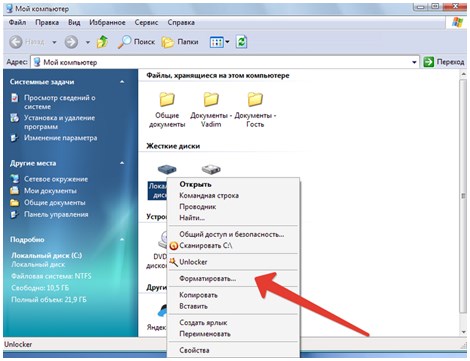
Task: Go up one folder level
Action: tap(102, 42)
